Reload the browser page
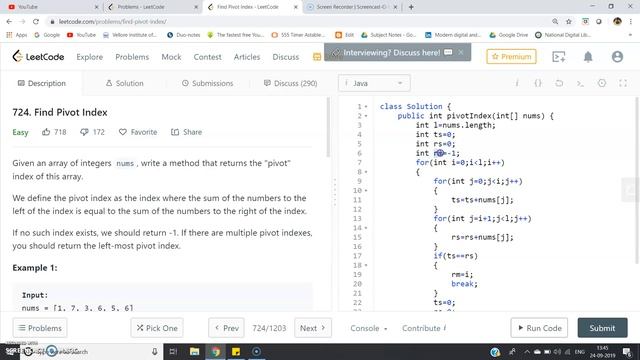Screen dimensions: 640x360 (x=36, y=21)
